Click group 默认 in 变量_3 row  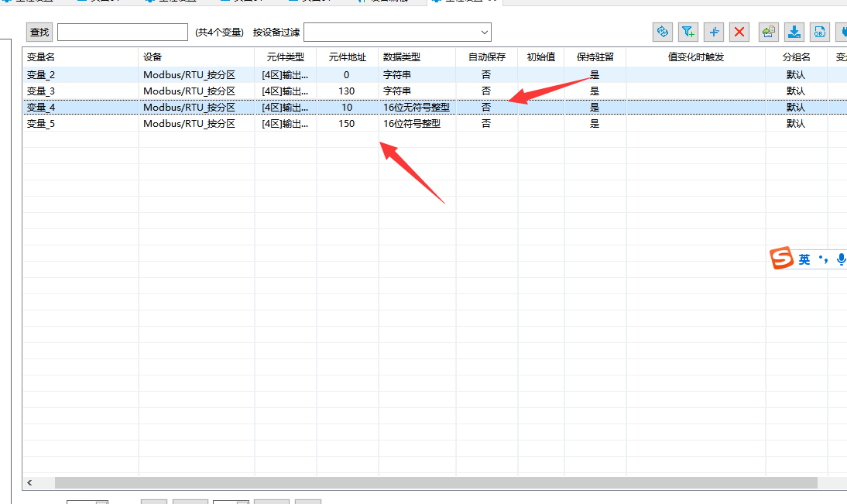click(x=796, y=91)
